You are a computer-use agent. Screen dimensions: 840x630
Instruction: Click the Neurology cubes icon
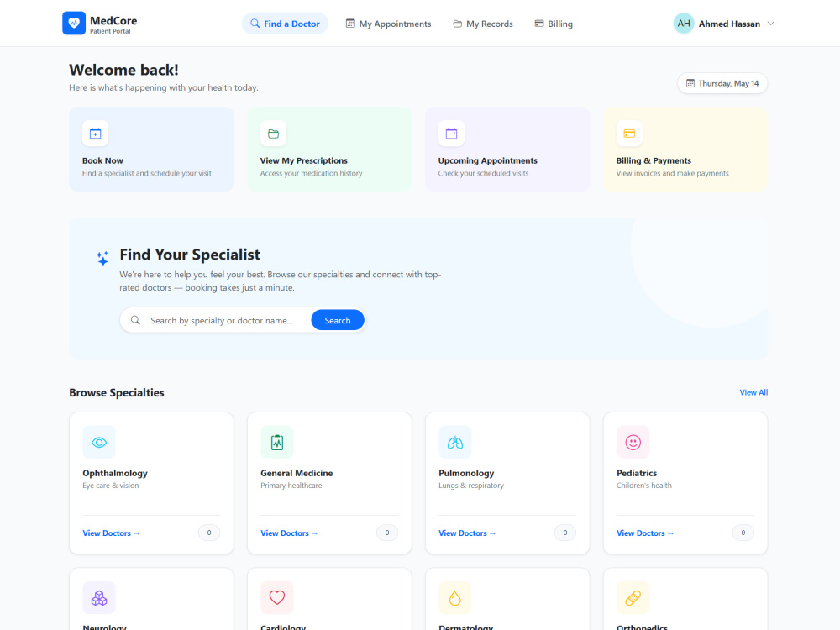point(99,598)
